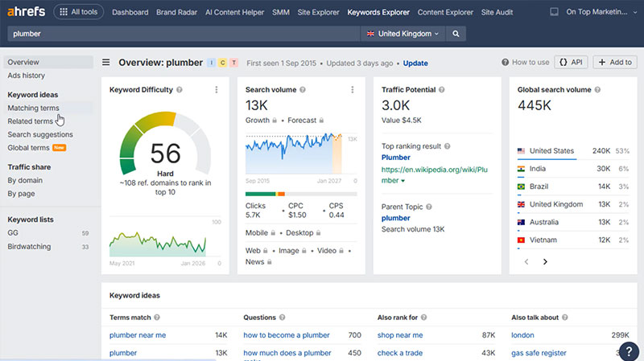The width and height of the screenshot is (644, 361).
Task: Click the Update link
Action: 415,63
